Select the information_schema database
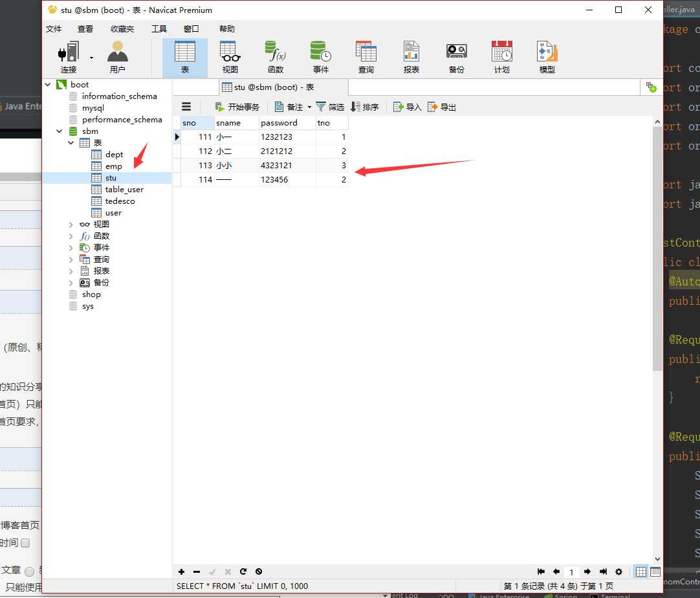Image resolution: width=700 pixels, height=598 pixels. click(119, 96)
